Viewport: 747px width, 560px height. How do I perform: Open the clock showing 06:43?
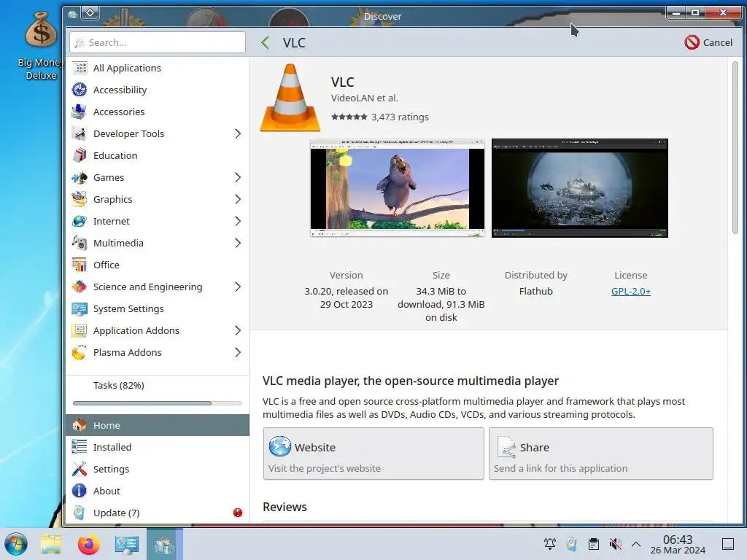pyautogui.click(x=678, y=544)
